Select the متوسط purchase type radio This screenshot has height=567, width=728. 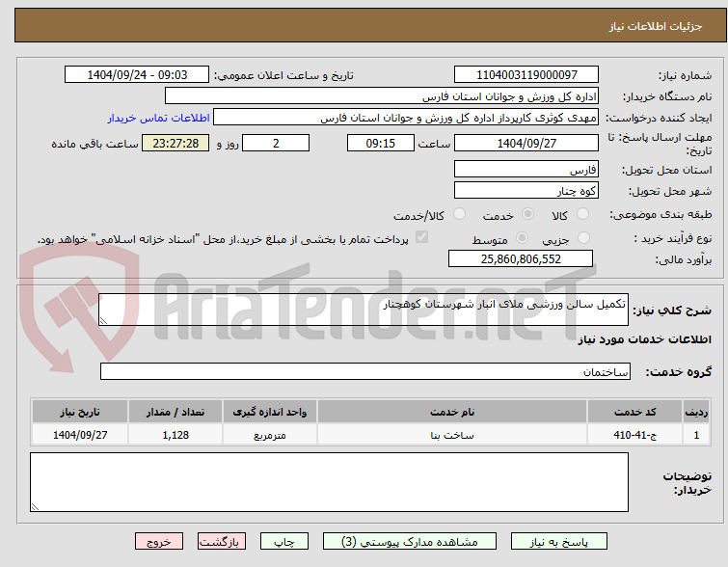point(522,238)
